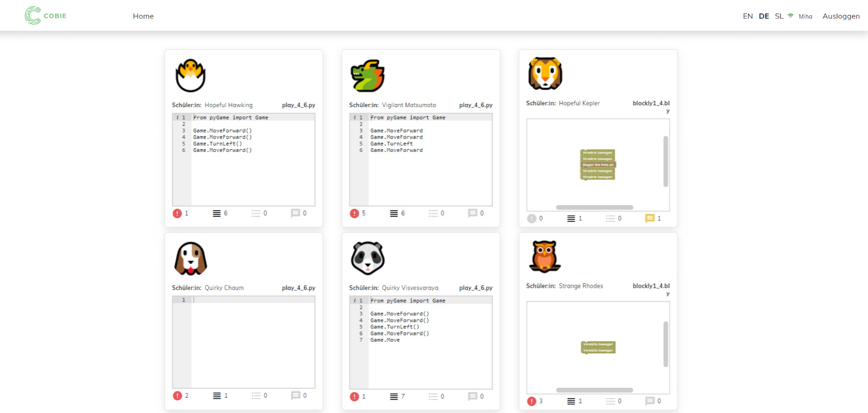Viewport: 868px width, 413px height.
Task: Click the Blockly blocks in Hopeful Kepler's workspace
Action: click(x=598, y=165)
